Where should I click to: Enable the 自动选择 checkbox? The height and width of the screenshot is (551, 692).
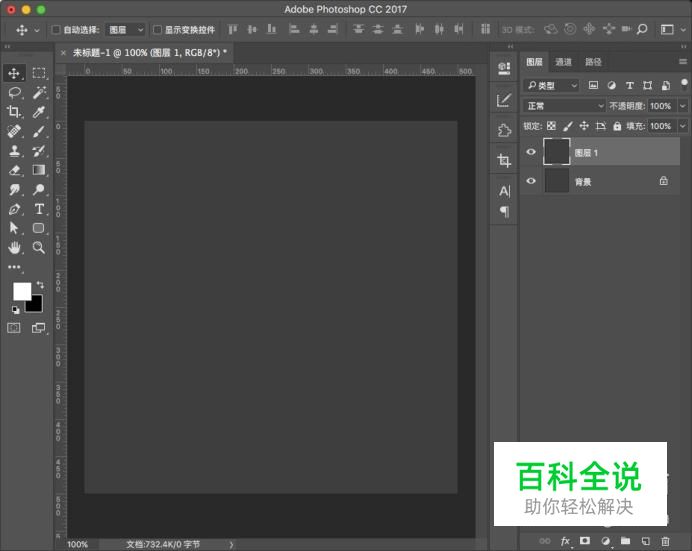point(56,30)
